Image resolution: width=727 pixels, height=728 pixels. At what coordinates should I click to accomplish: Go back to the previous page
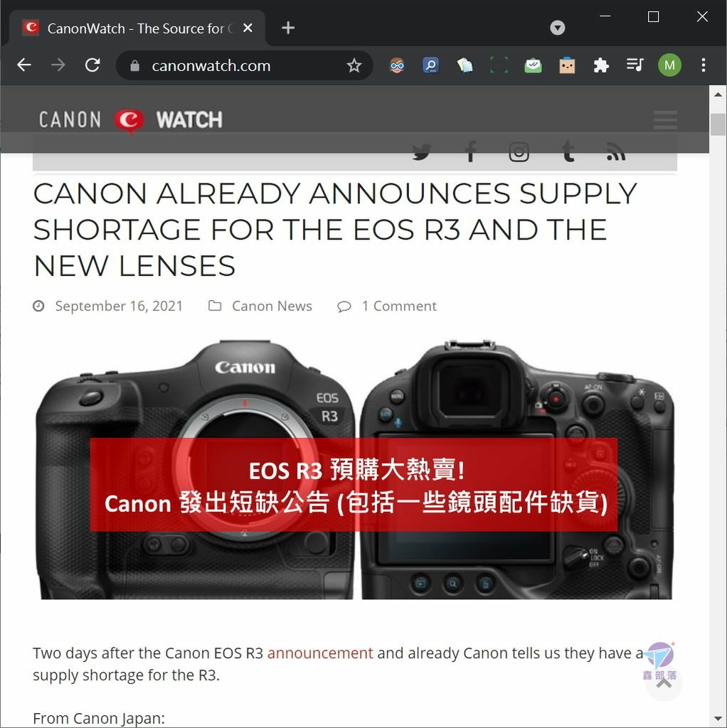coord(24,65)
